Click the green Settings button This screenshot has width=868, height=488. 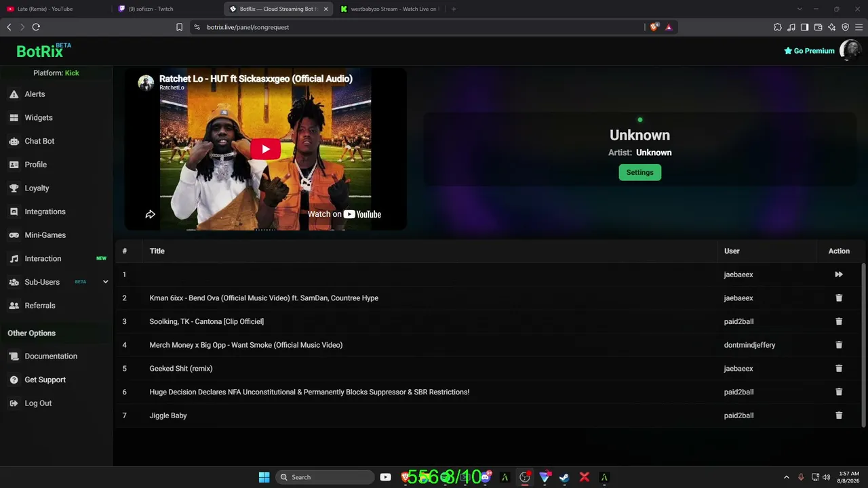tap(639, 172)
